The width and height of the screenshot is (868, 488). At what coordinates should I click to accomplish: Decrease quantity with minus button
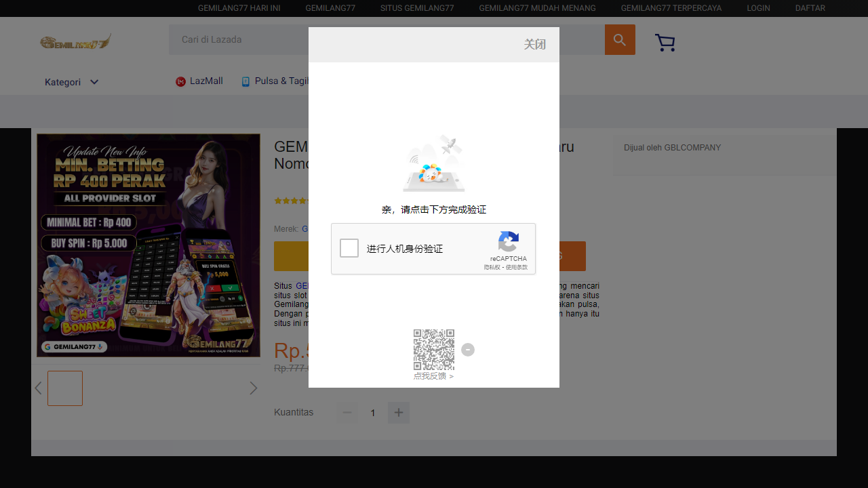click(x=347, y=413)
